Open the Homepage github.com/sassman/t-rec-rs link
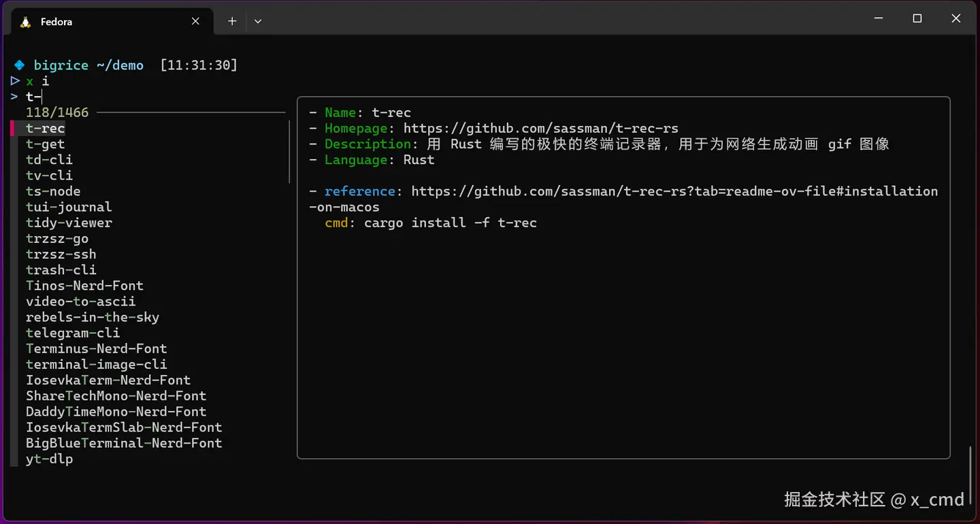 (541, 128)
